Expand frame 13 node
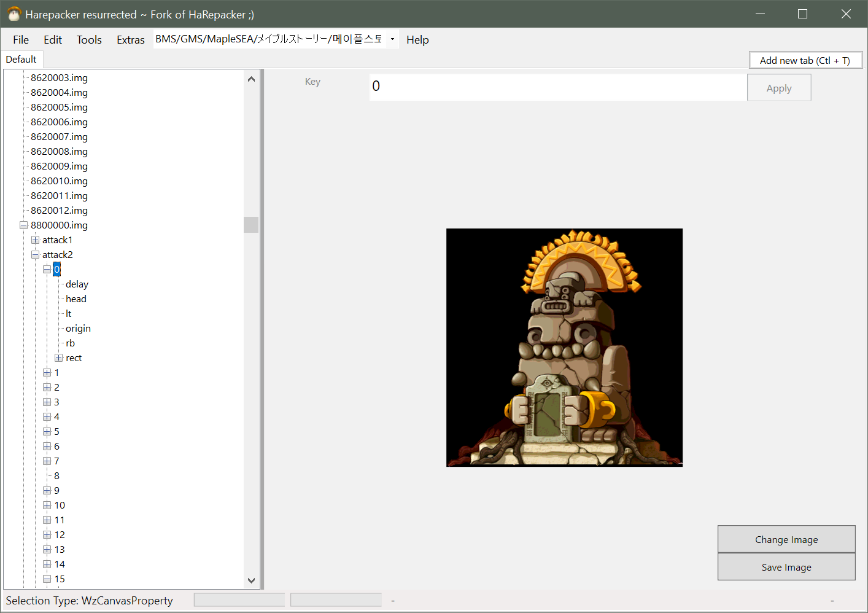 tap(47, 550)
